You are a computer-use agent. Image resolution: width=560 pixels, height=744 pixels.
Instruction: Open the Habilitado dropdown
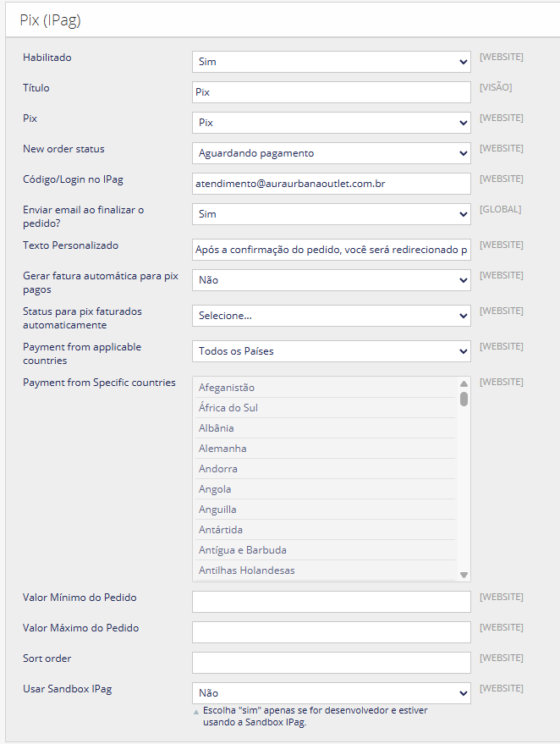(331, 62)
